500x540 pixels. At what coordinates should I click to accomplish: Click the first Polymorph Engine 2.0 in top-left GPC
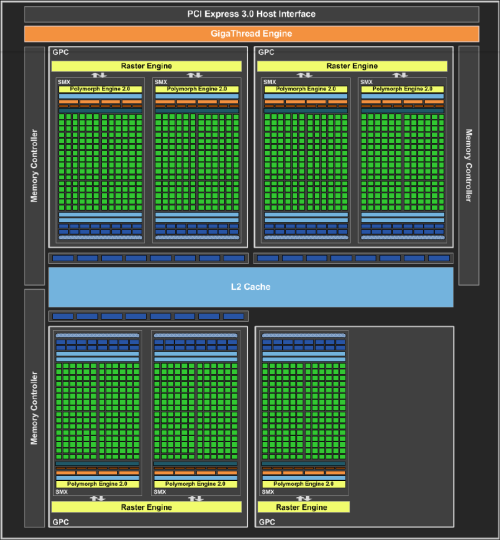100,89
